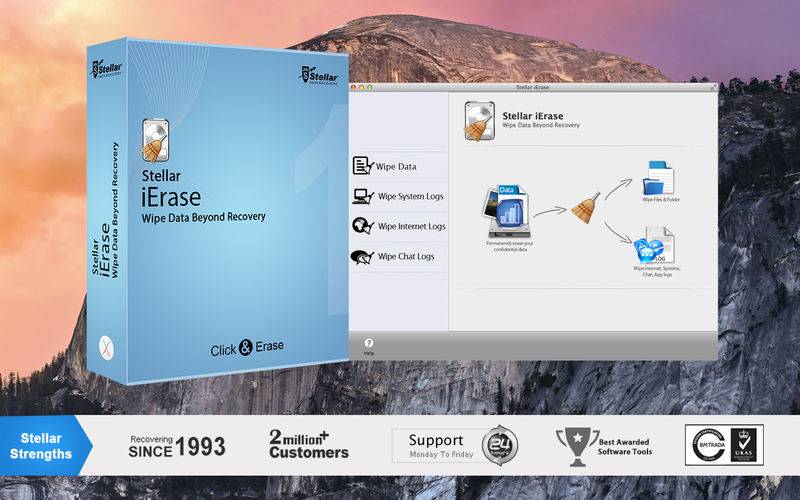Click the Wipe Chat Logs bubble icon
Screen dimensions: 800x500
pos(362,257)
